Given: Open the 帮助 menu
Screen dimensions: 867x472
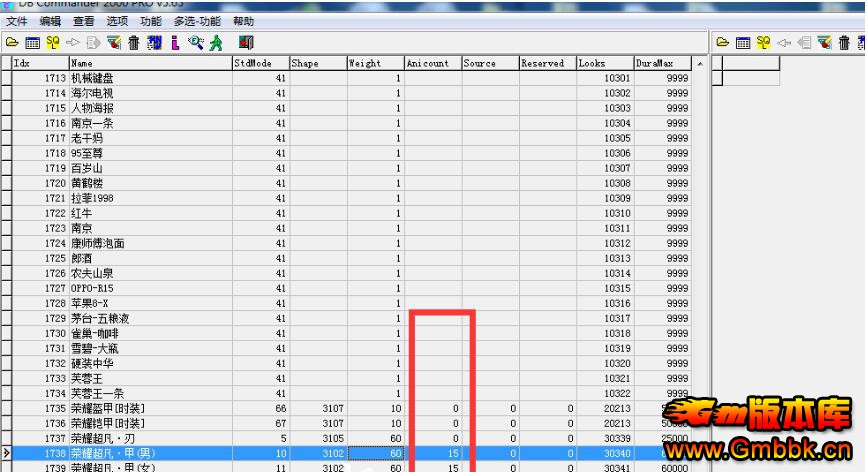Looking at the screenshot, I should (243, 22).
